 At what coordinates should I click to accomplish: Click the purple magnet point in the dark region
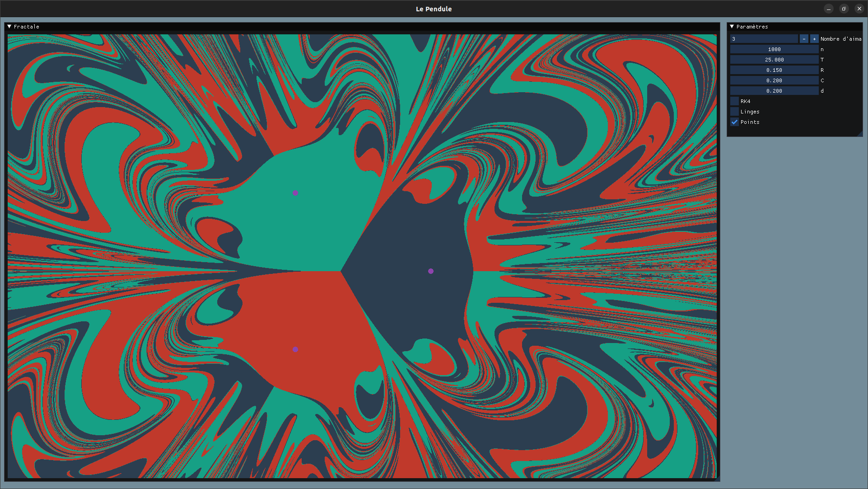coord(431,271)
